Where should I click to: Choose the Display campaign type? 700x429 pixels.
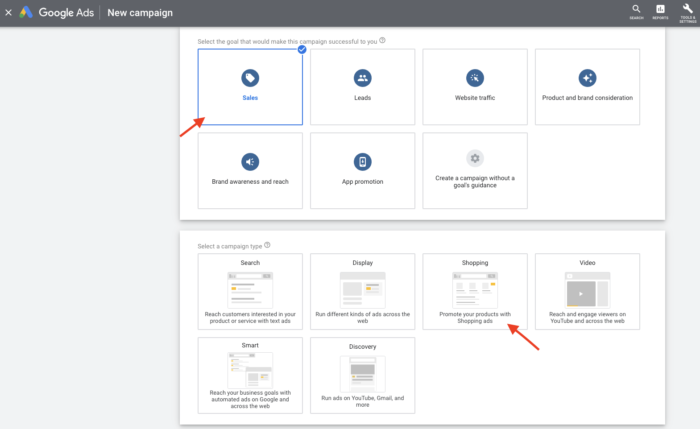362,290
